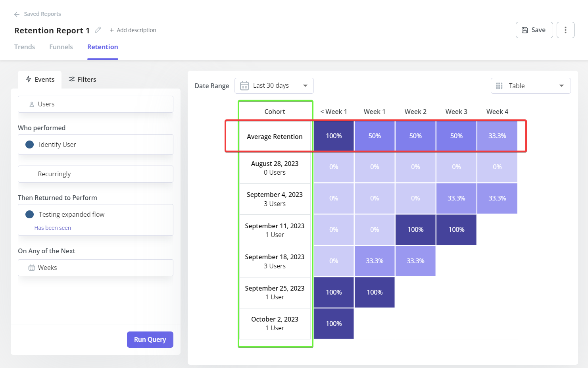The image size is (588, 368).
Task: Open the Table view type dropdown
Action: (531, 86)
